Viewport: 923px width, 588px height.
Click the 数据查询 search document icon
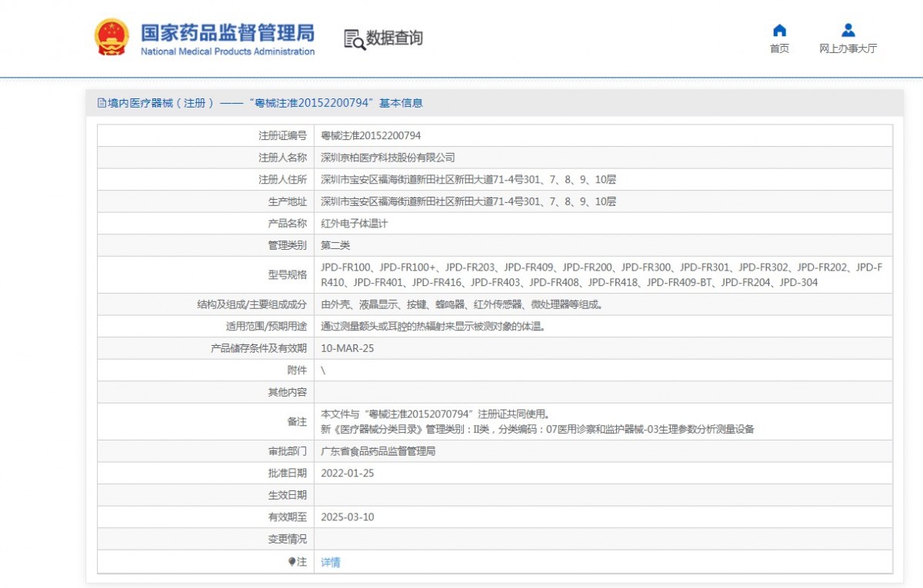[x=354, y=38]
